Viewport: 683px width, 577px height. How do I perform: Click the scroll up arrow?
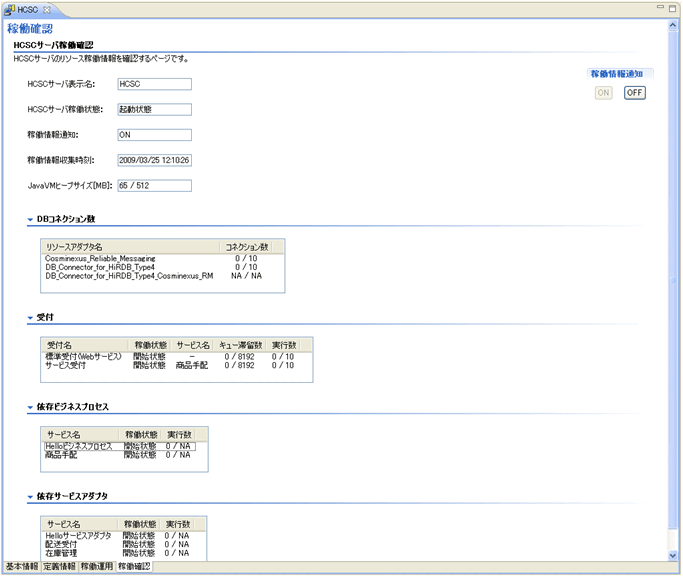672,26
